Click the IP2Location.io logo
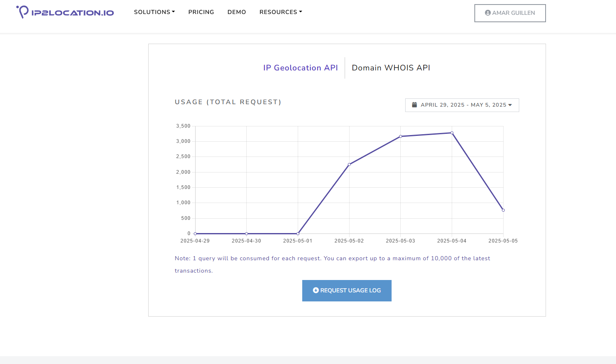Viewport: 616px width, 364px height. (x=65, y=12)
